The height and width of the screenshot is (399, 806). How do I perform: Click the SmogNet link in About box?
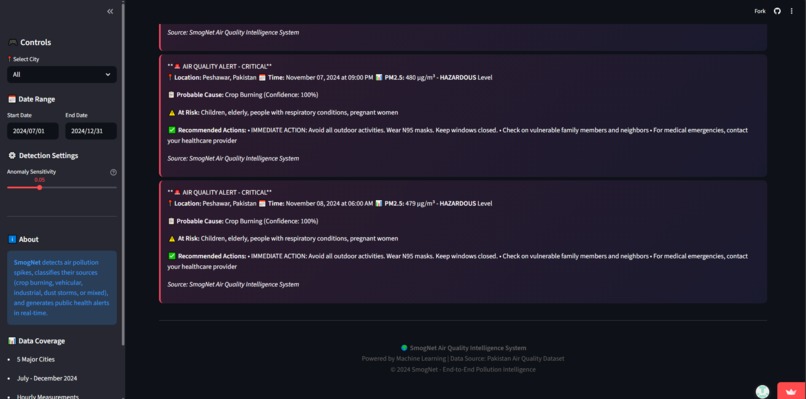point(27,262)
